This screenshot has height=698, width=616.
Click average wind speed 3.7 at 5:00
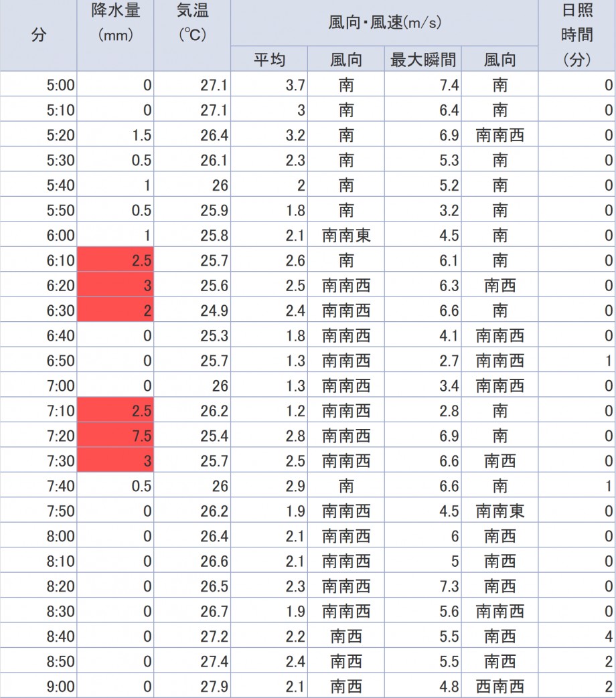coord(269,85)
